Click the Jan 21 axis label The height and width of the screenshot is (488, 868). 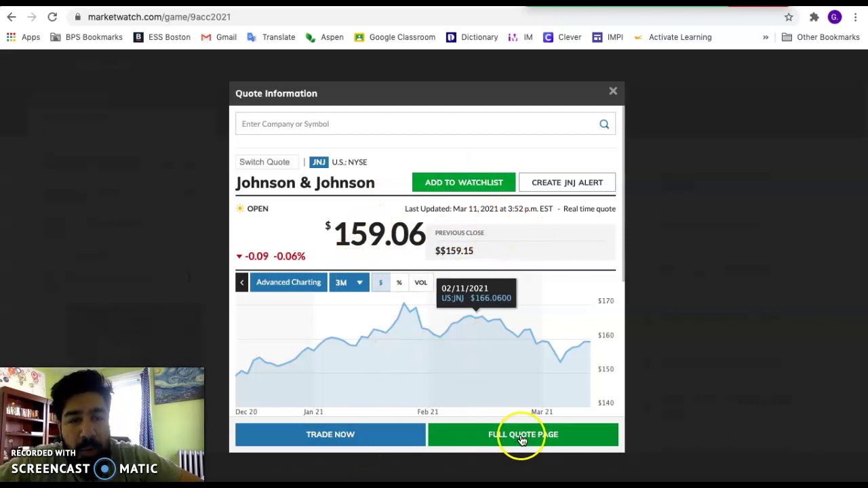click(x=313, y=411)
